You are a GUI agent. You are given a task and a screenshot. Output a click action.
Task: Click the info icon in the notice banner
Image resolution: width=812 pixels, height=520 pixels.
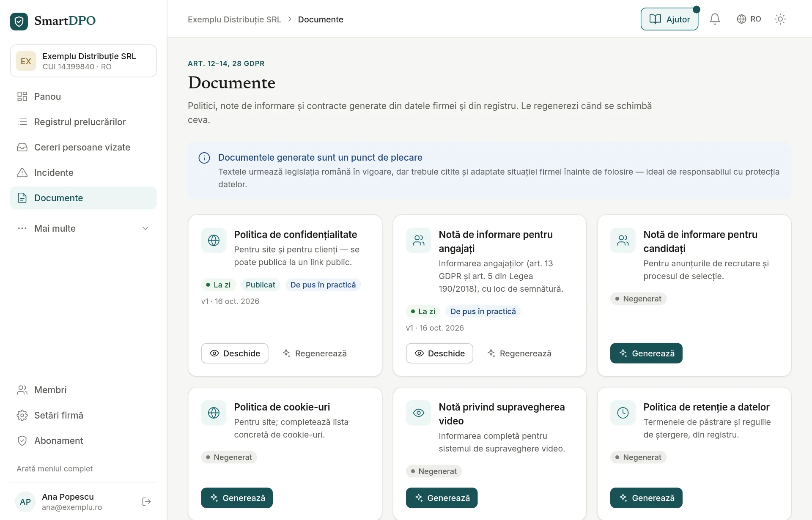(x=204, y=158)
